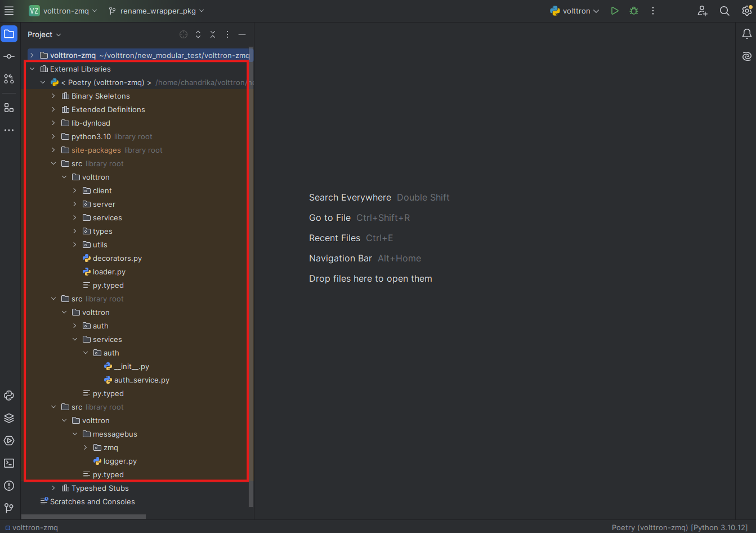This screenshot has width=756, height=533.
Task: Click Poetry interpreter in status bar
Action: 679,527
